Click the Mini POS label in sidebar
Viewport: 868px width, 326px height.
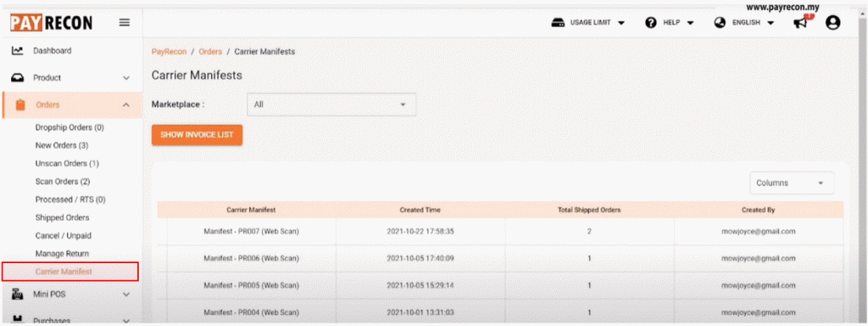[49, 295]
